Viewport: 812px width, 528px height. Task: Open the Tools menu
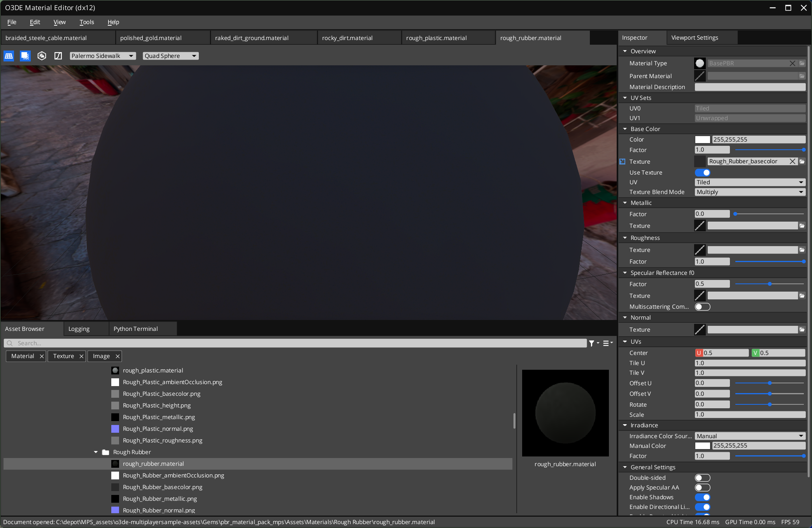(x=86, y=22)
